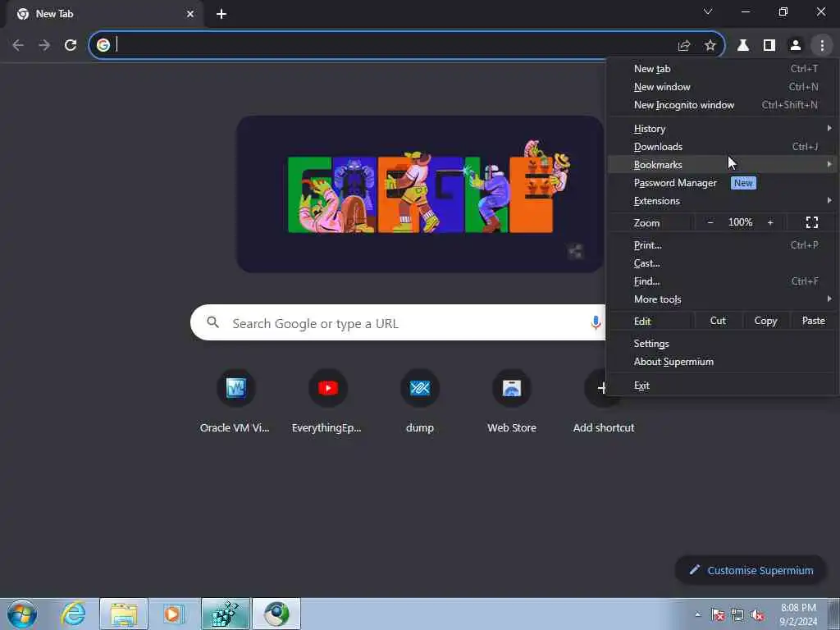Open the experiments flask icon
Viewport: 840px width, 630px height.
[743, 46]
